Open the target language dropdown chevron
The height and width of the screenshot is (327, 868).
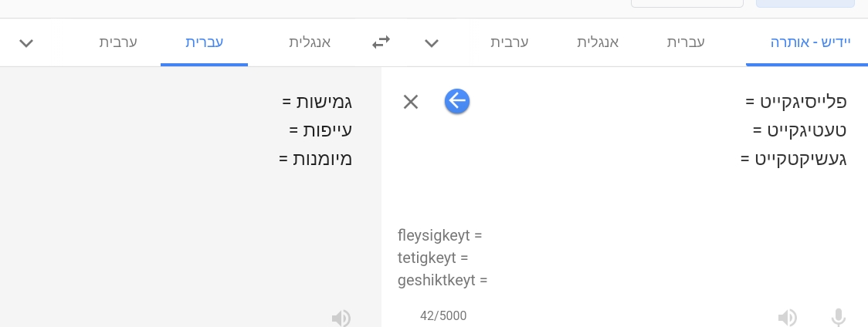pos(26,43)
